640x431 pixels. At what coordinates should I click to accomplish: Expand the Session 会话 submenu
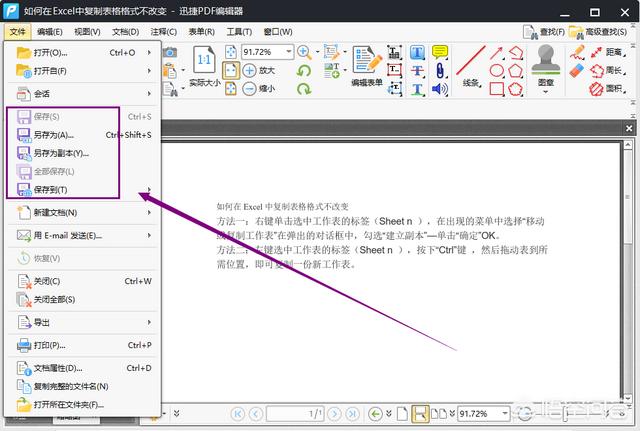(149, 93)
